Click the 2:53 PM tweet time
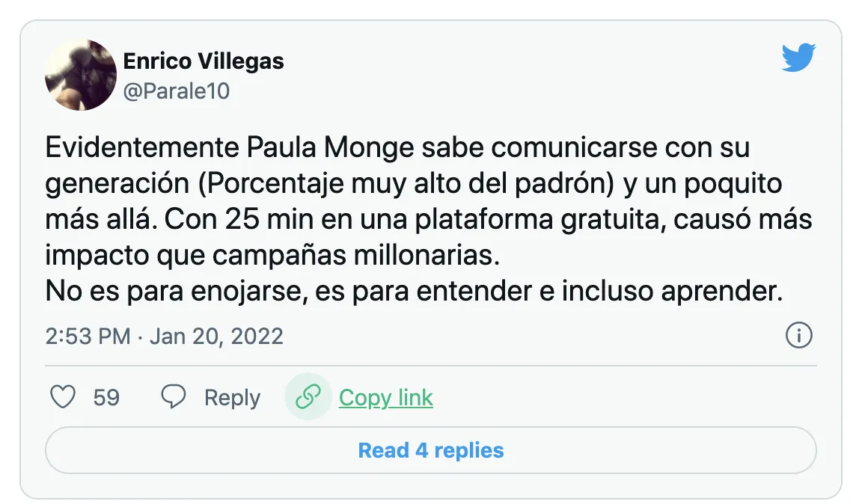Viewport: 859px width, 504px height. point(88,336)
